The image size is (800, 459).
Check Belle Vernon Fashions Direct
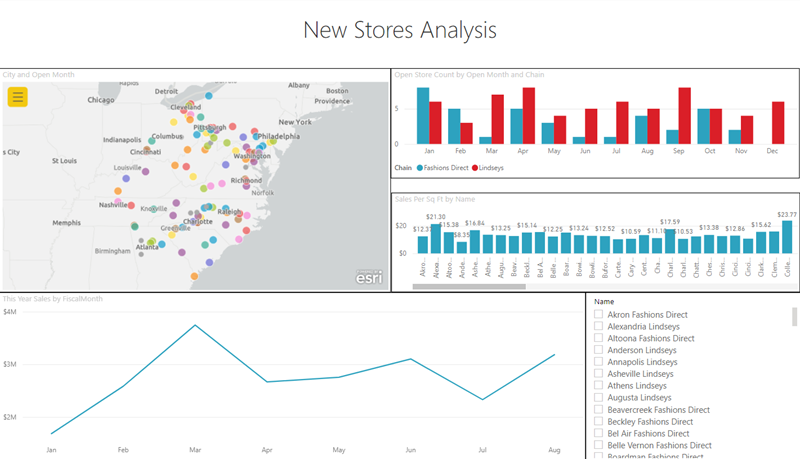598,445
